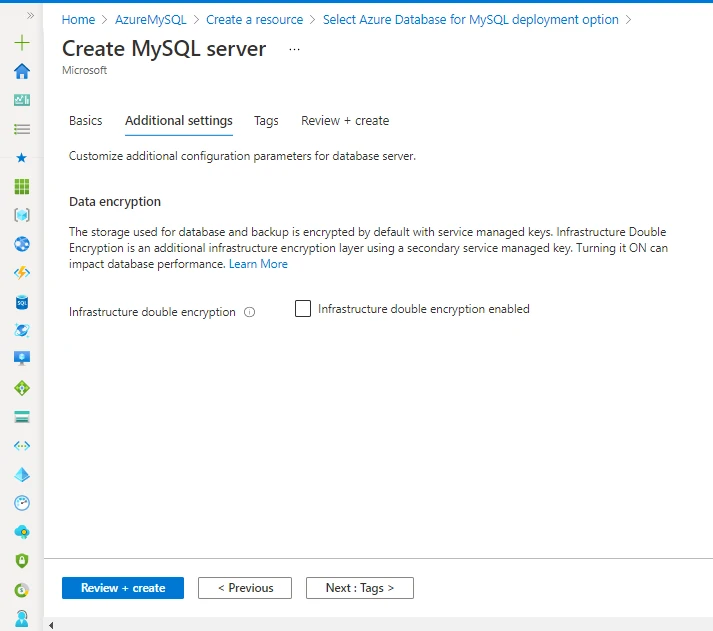Click the Previous button
Viewport: 713px width, 631px height.
click(x=245, y=588)
